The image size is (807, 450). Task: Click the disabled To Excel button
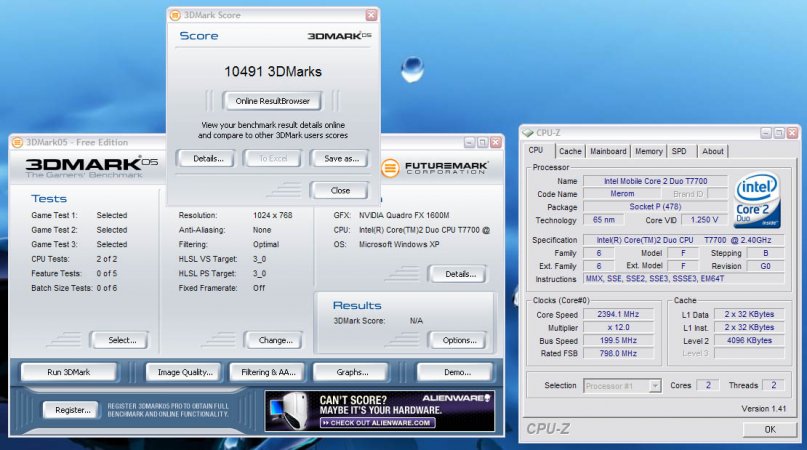click(273, 159)
